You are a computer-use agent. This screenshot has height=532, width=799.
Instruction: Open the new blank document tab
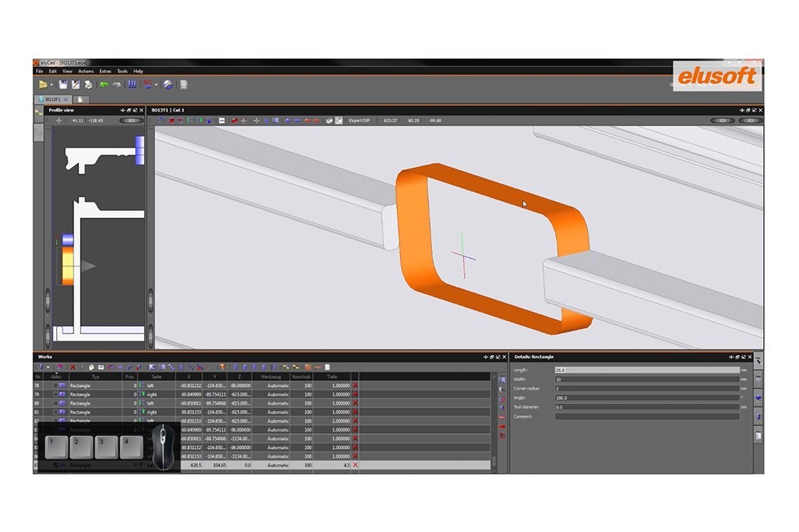(80, 99)
